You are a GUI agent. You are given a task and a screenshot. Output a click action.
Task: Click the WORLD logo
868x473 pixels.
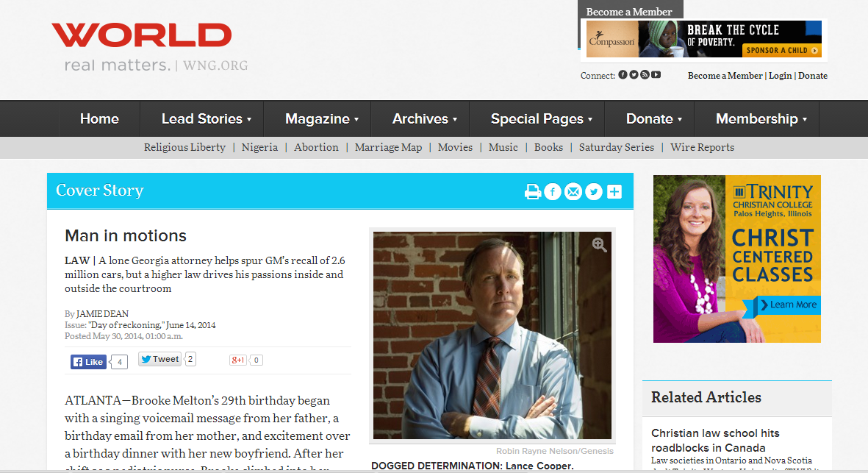point(142,35)
